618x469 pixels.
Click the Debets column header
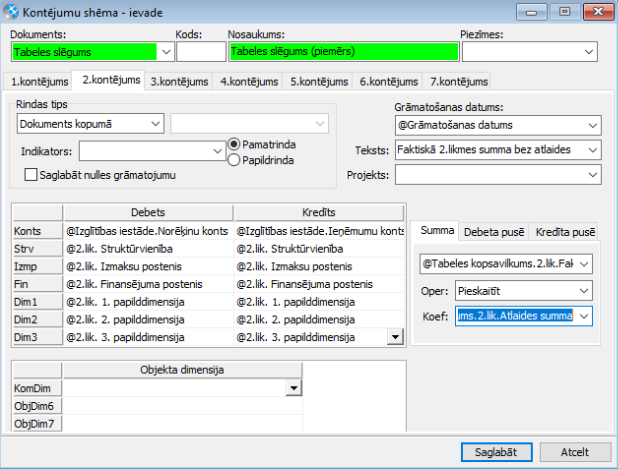pyautogui.click(x=148, y=212)
